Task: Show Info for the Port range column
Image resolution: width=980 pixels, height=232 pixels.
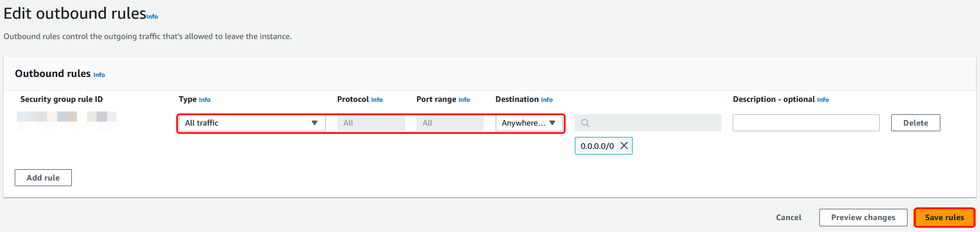Action: pyautogui.click(x=464, y=100)
